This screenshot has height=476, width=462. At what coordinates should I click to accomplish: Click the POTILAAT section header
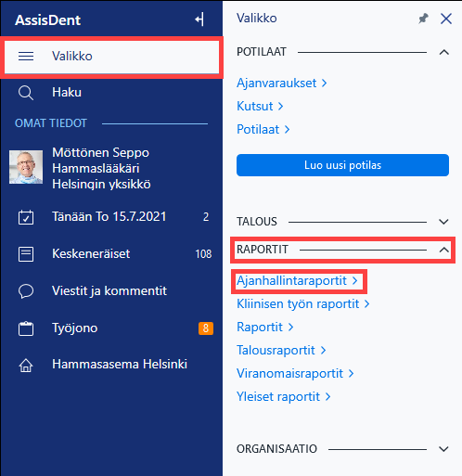click(342, 52)
